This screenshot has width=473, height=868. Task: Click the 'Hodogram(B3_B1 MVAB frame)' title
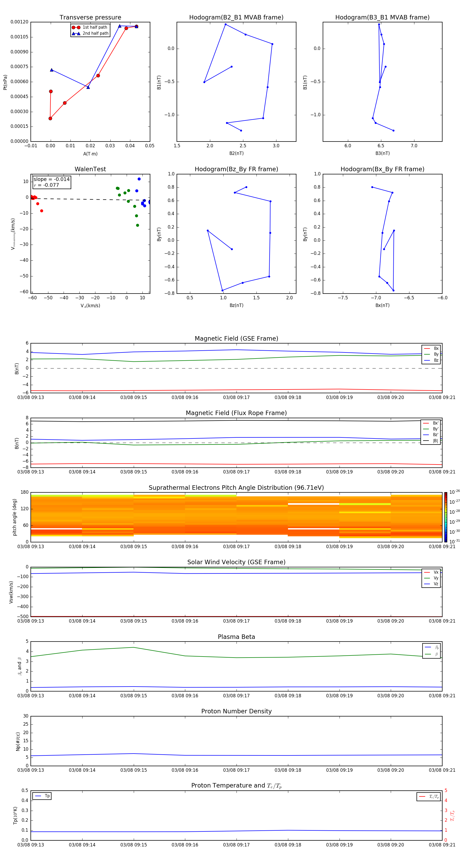[x=382, y=18]
